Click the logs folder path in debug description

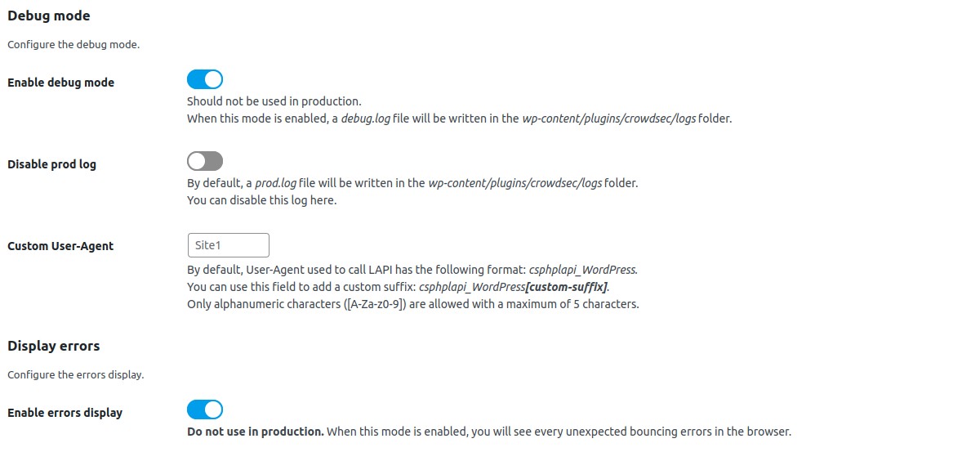coord(608,119)
